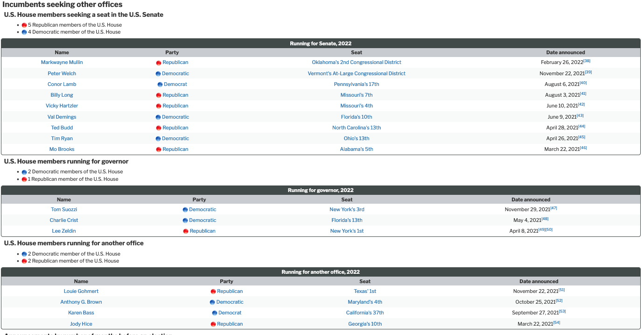Open footnote reference 40

(x=583, y=83)
